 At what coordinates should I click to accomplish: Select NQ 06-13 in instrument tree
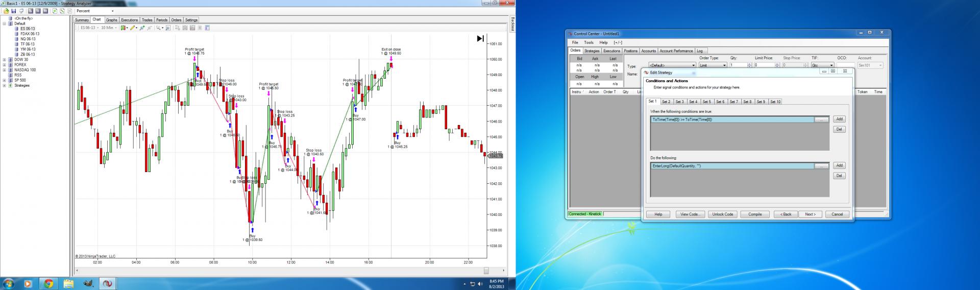click(28, 39)
